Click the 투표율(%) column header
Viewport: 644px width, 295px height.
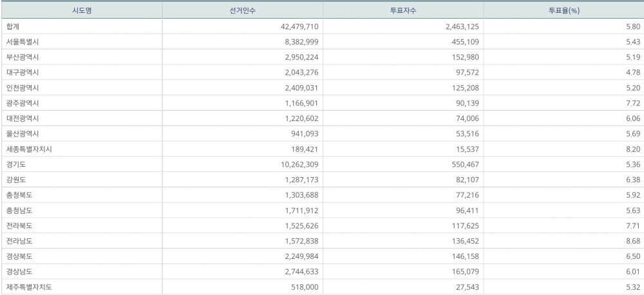pos(563,10)
